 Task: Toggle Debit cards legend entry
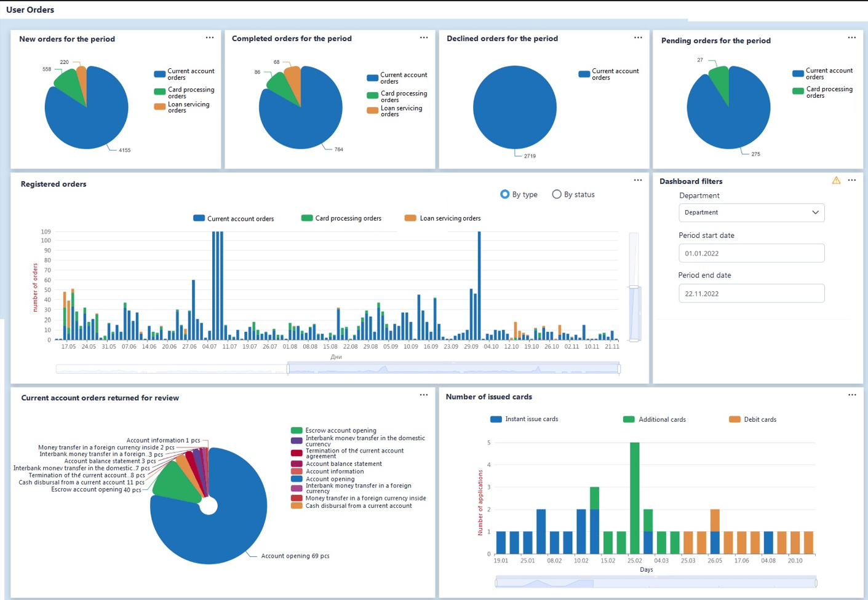[x=752, y=419]
